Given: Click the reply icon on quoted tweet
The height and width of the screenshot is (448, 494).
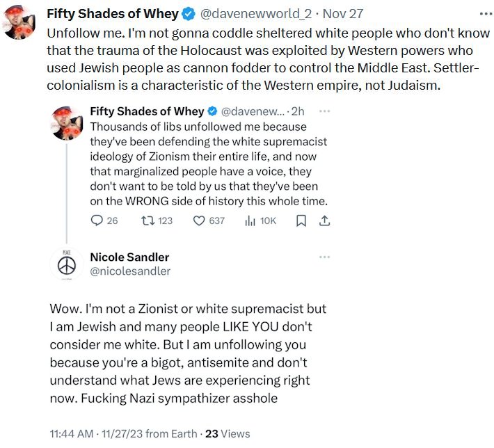Looking at the screenshot, I should 97,221.
